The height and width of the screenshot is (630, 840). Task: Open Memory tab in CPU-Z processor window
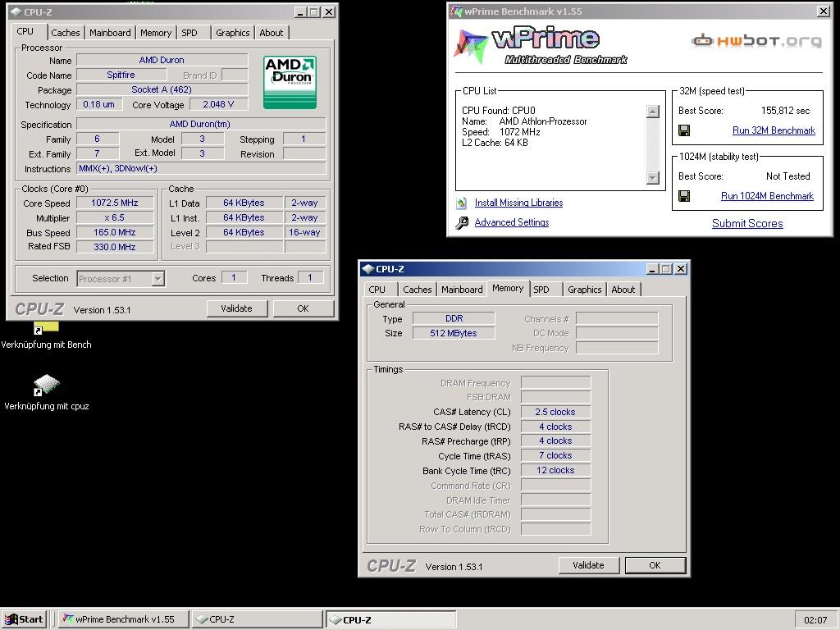click(156, 33)
